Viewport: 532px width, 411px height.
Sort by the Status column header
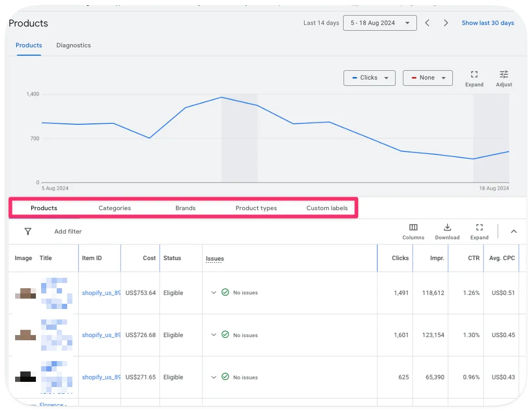(172, 258)
